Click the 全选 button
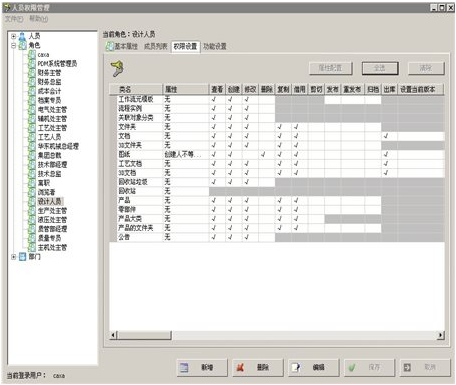 coord(380,68)
